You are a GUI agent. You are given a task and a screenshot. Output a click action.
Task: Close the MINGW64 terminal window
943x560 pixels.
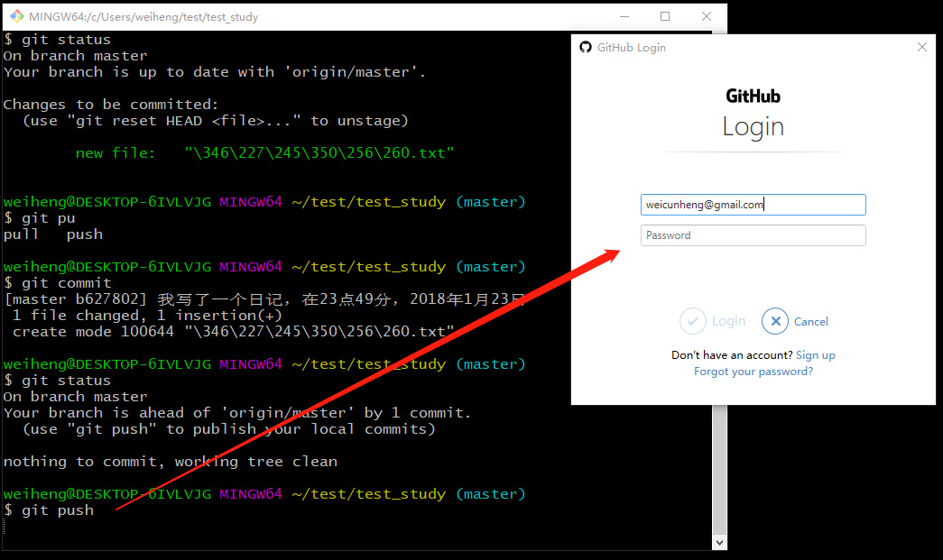[707, 16]
